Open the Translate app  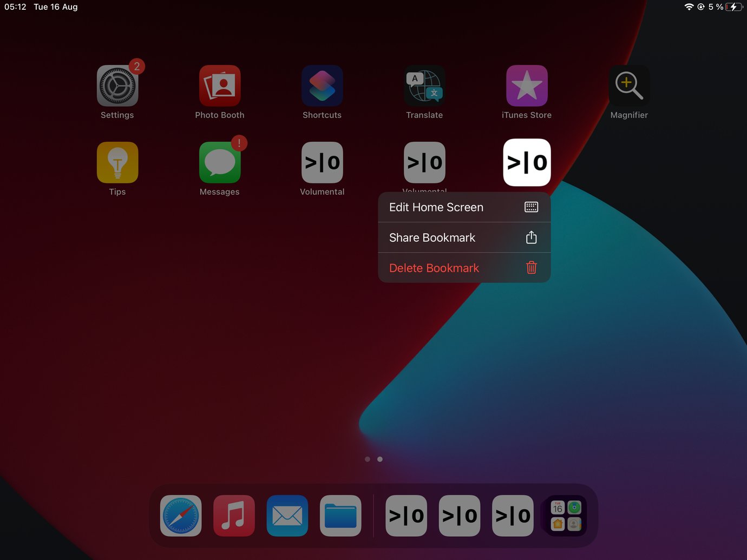424,85
